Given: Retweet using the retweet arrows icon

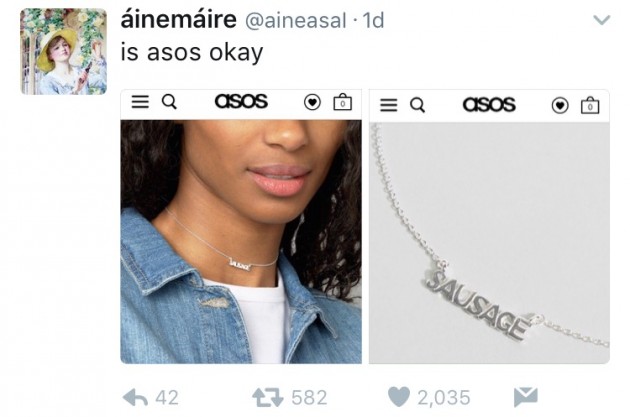Looking at the screenshot, I should click(x=268, y=397).
